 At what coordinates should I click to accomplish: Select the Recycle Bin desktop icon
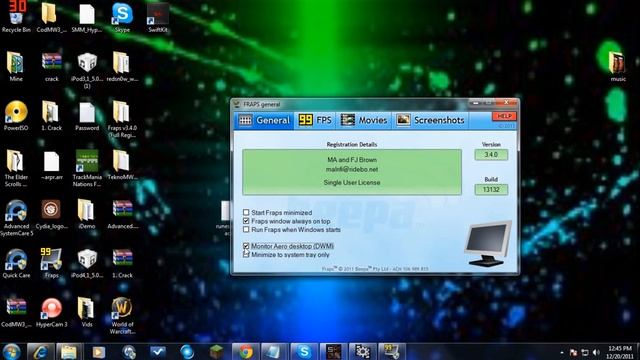tap(16, 17)
